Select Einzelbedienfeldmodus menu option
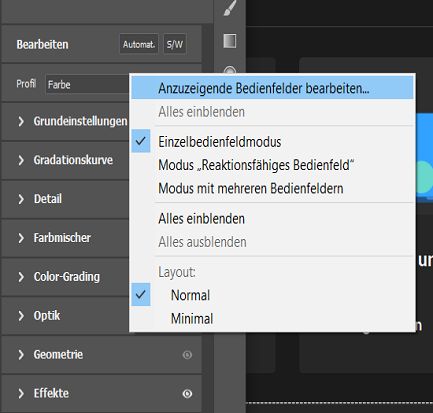This screenshot has width=433, height=413. click(272, 142)
